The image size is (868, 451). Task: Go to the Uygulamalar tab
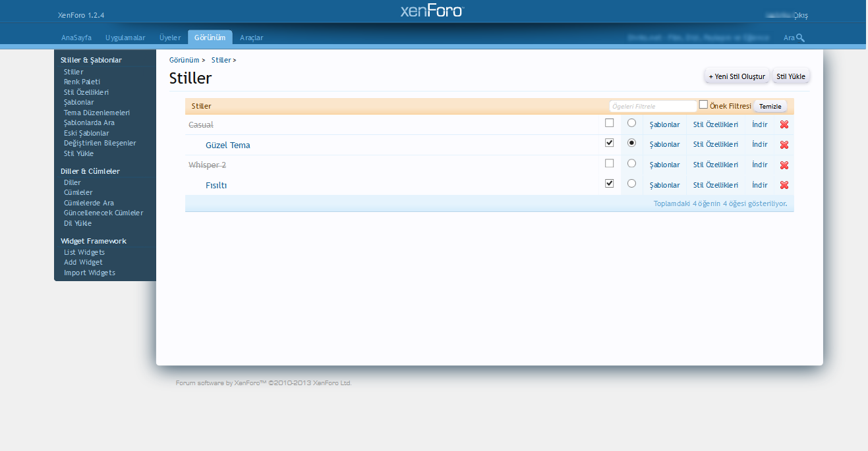[x=125, y=38]
